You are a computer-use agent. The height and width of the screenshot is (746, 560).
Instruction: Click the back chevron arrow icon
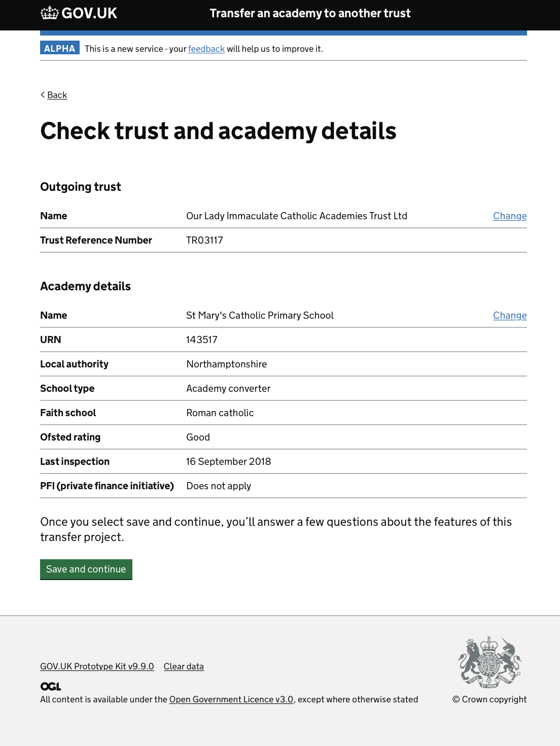43,95
